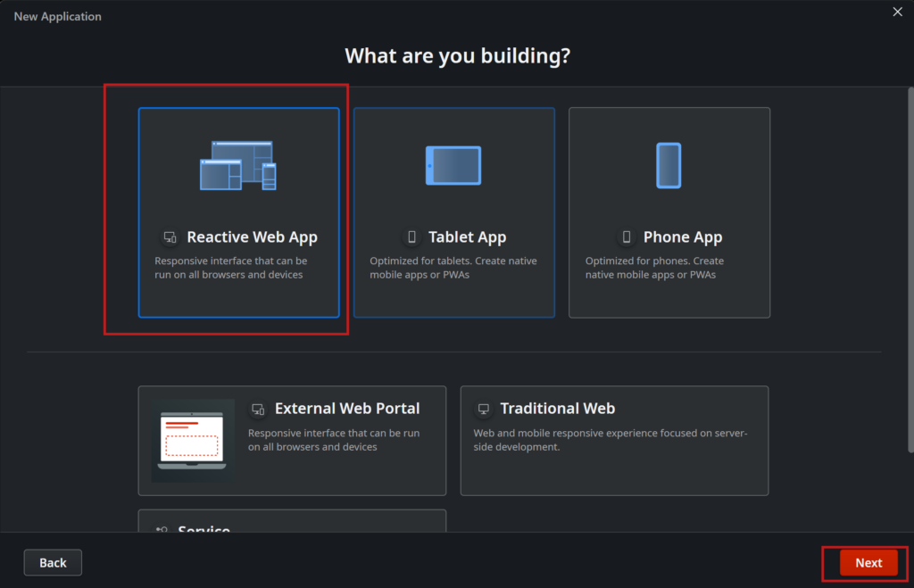Viewport: 914px width, 588px height.
Task: Choose the External Web Portal title
Action: coord(347,409)
